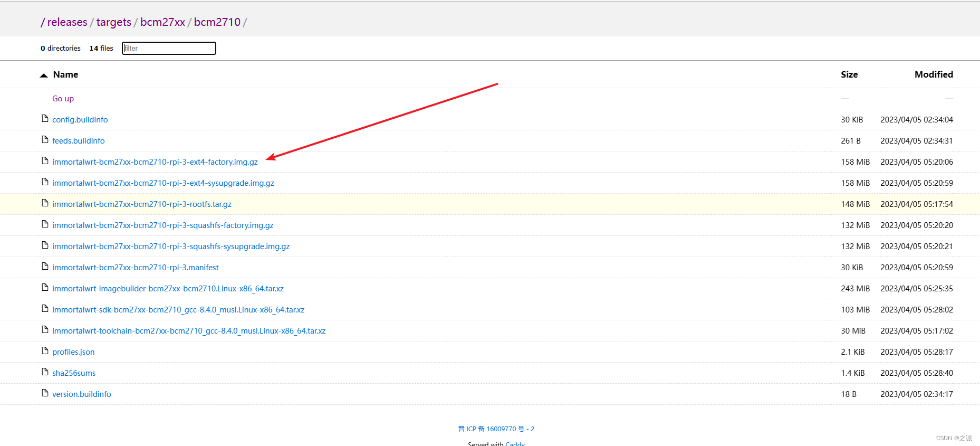Download rpi-3-squashfs-factory.img.gz image
The height and width of the screenshot is (446, 980).
[162, 225]
